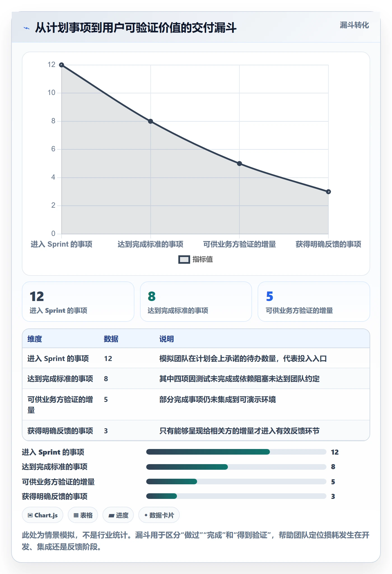392x574 pixels.
Task: Click the 获得明确反馈的事项 progress bar
Action: [236, 496]
